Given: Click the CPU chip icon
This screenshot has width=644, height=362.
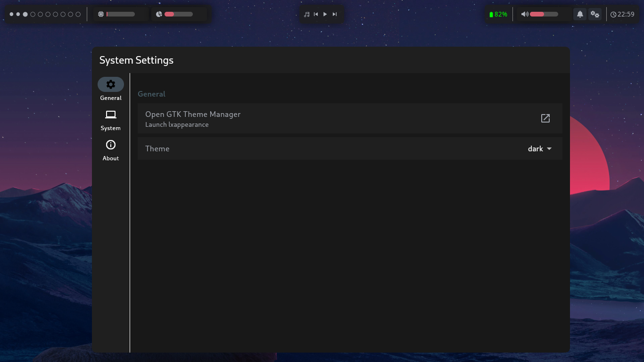Looking at the screenshot, I should tap(101, 15).
